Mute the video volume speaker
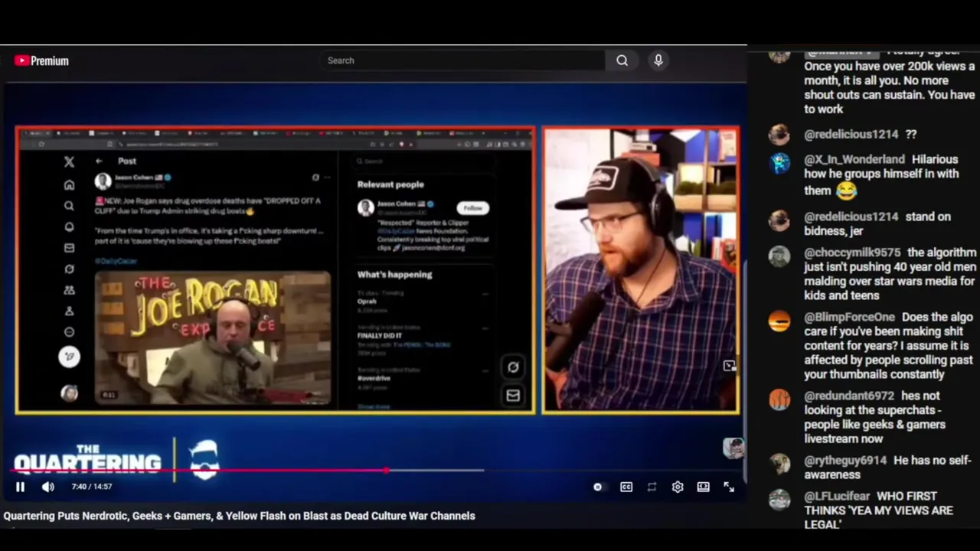The height and width of the screenshot is (551, 980). click(48, 487)
